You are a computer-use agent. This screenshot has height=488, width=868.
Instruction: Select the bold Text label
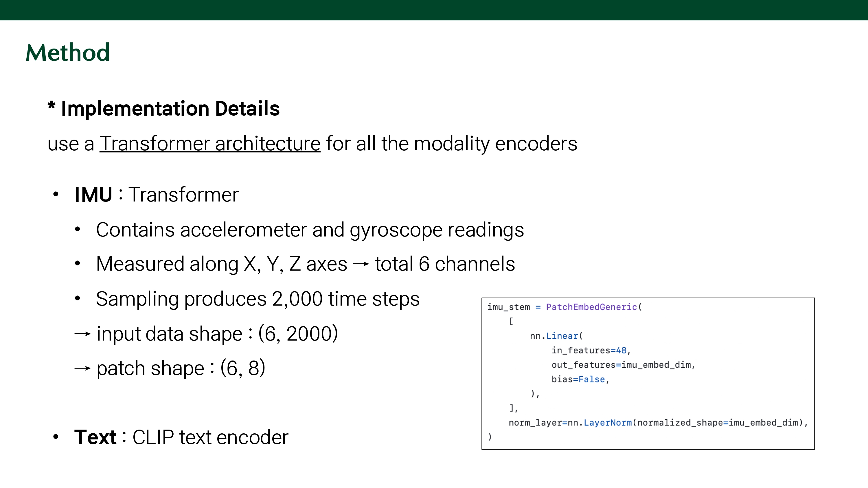[95, 437]
